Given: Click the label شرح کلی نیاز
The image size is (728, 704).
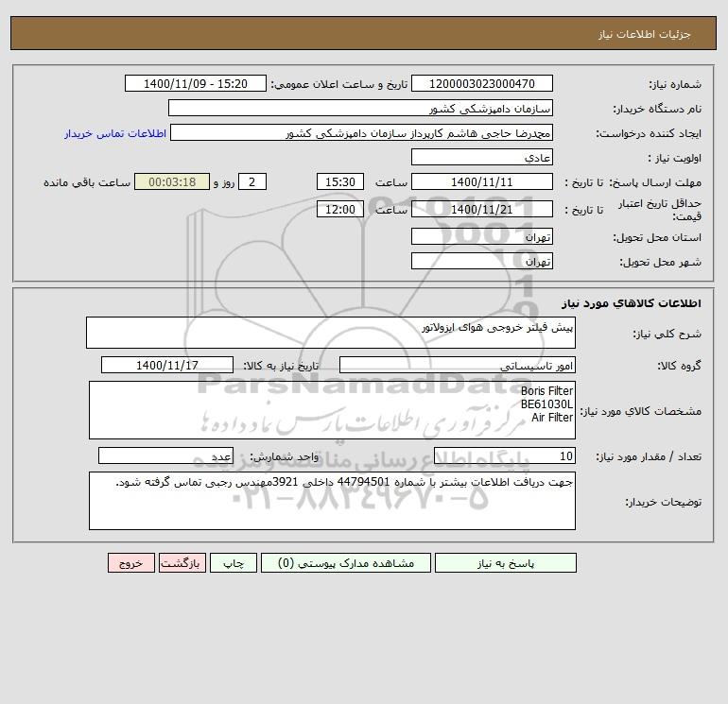Looking at the screenshot, I should pos(667,334).
